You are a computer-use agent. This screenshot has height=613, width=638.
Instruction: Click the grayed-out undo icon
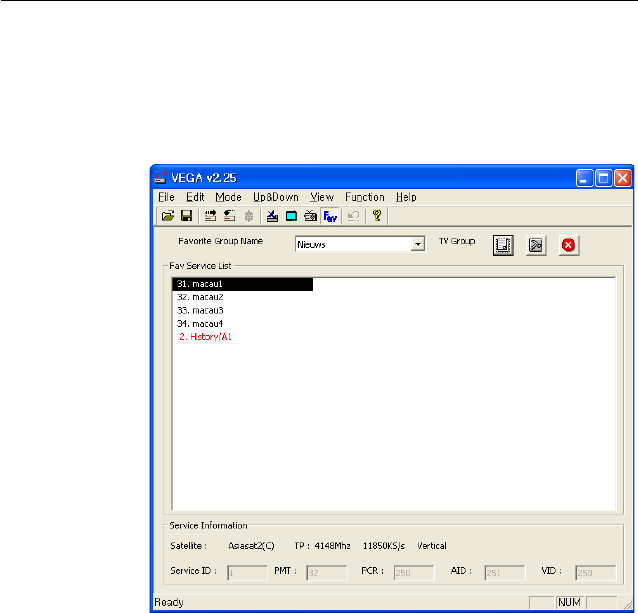(x=353, y=216)
